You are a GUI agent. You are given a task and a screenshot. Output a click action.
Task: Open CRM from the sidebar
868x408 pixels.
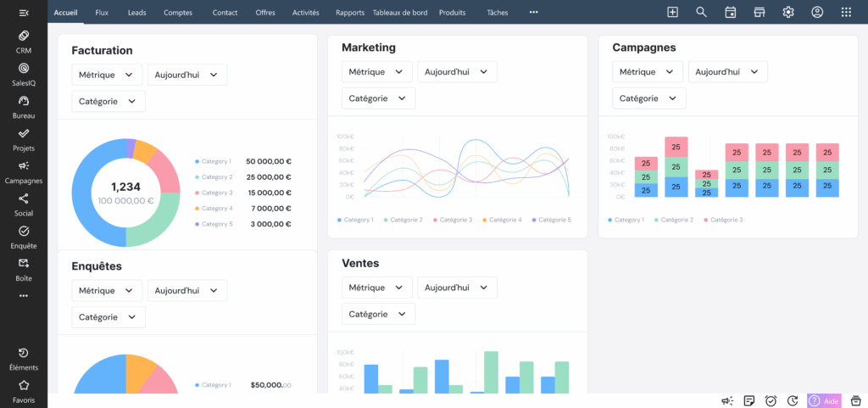[x=23, y=42]
